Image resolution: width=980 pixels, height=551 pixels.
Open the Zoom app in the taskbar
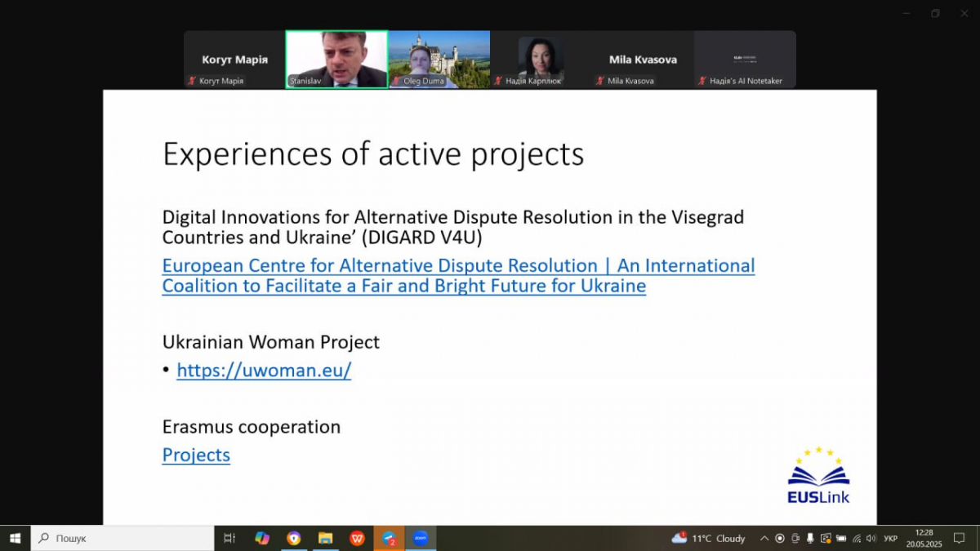[x=421, y=539]
